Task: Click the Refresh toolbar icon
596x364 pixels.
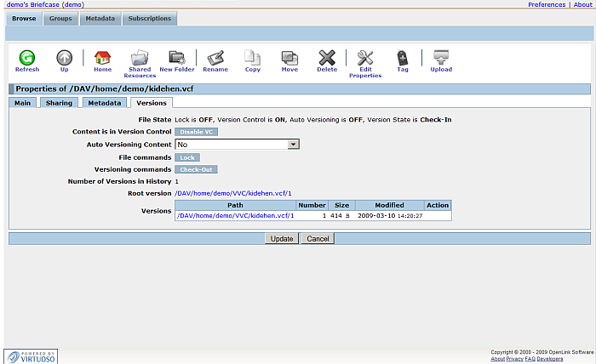Action: pos(27,58)
